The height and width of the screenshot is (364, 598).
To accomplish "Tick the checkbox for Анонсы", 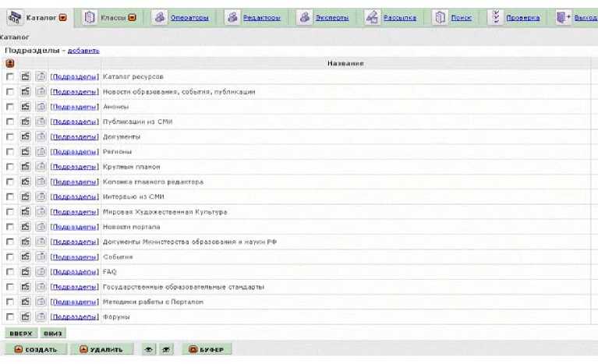I will pos(10,107).
